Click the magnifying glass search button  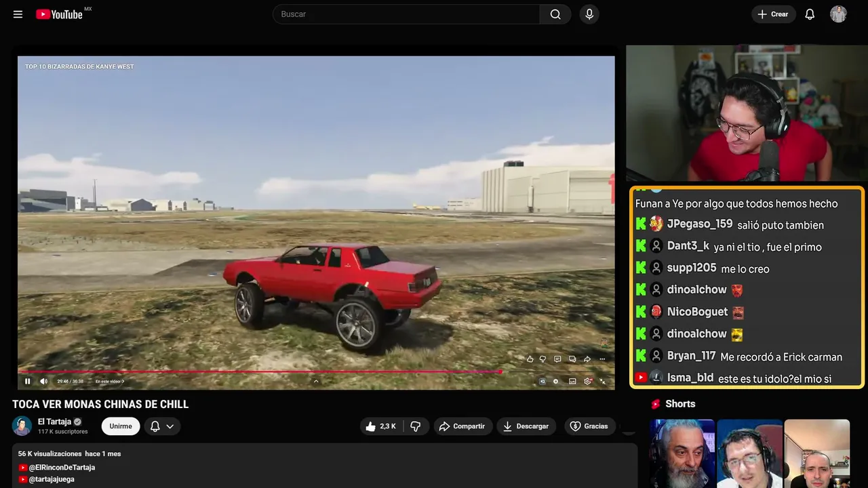point(555,14)
